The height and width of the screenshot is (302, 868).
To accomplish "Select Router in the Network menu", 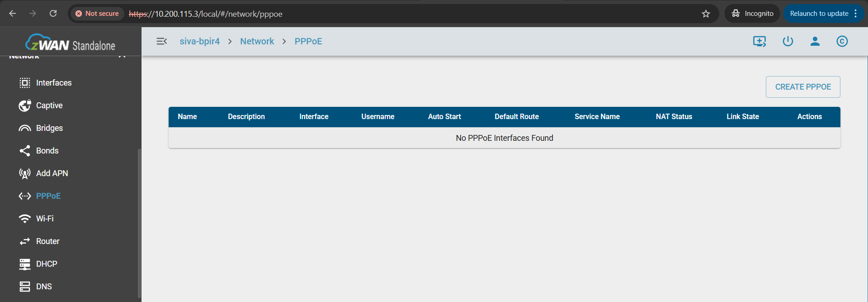I will click(47, 241).
